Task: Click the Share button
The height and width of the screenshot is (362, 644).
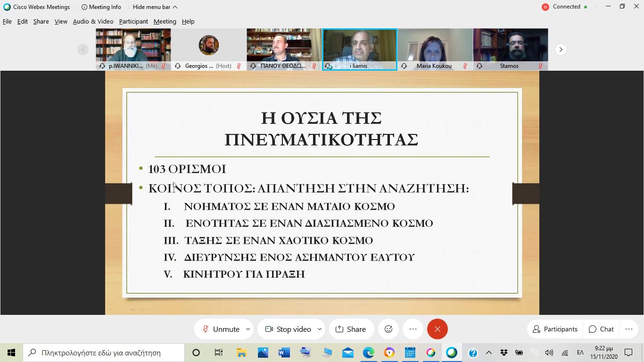Action: (351, 329)
